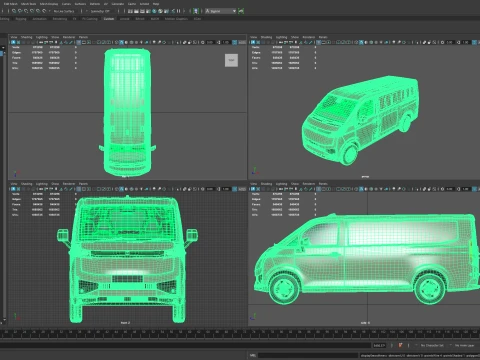Screen dimensions: 480x360
Task: Toggle grid display in side-view panel
Action: [318, 189]
